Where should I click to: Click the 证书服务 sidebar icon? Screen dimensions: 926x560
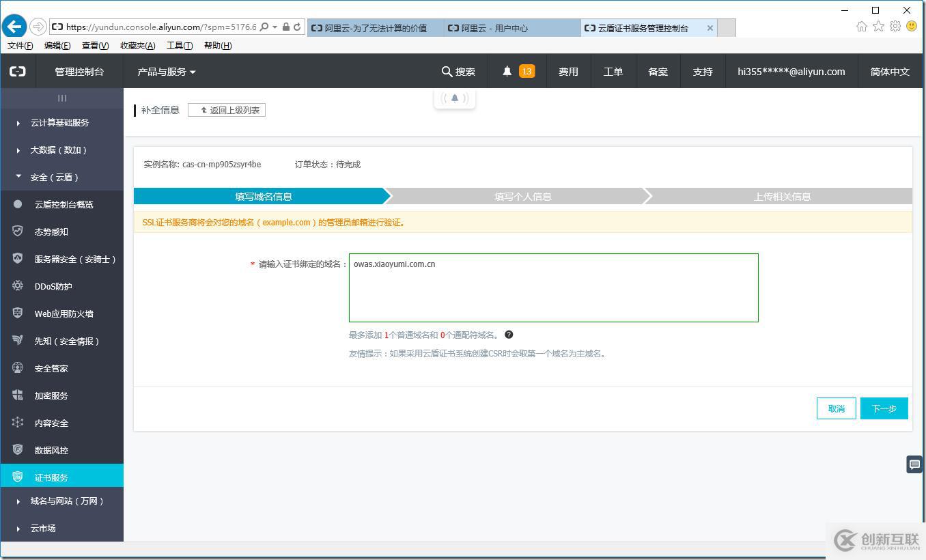click(x=18, y=477)
